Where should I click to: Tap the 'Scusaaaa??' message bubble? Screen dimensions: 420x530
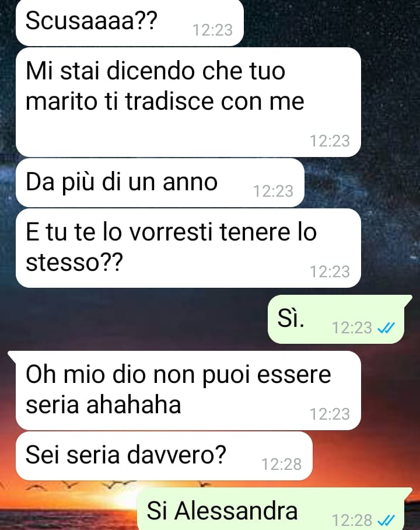click(x=129, y=22)
